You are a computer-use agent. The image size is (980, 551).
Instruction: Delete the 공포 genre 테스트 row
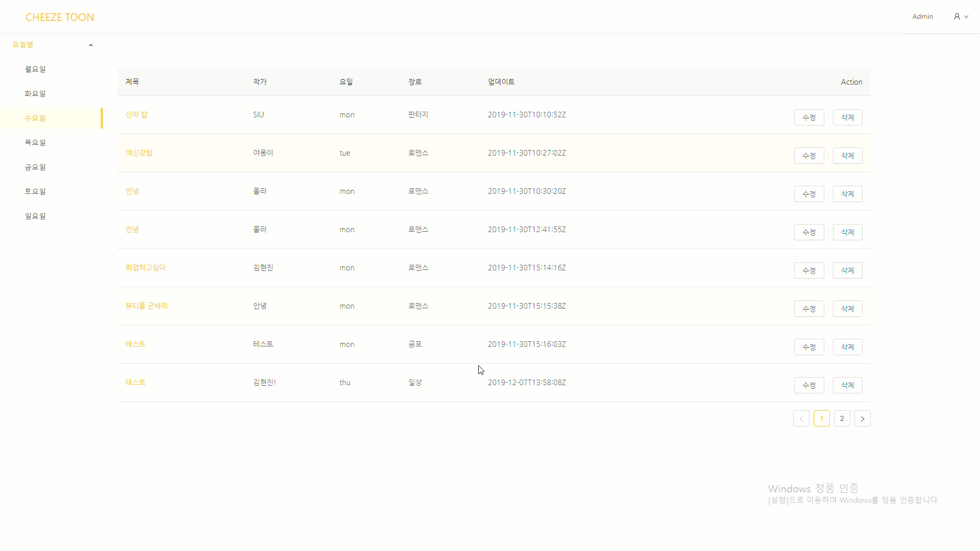[847, 347]
